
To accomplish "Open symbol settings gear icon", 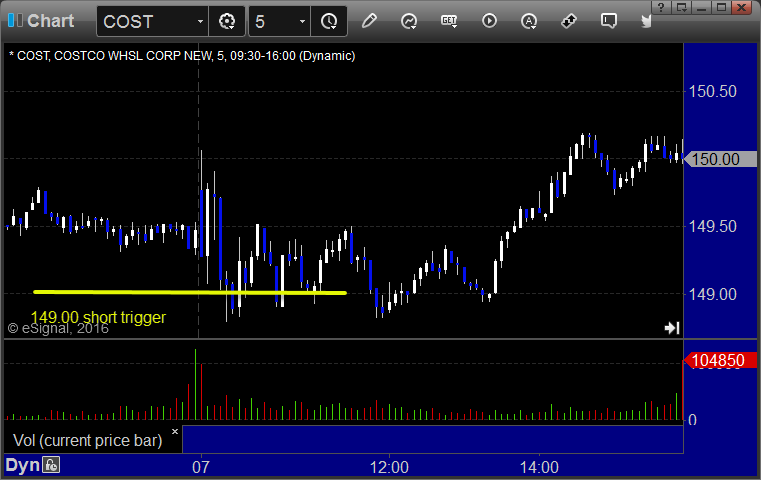I will [227, 21].
